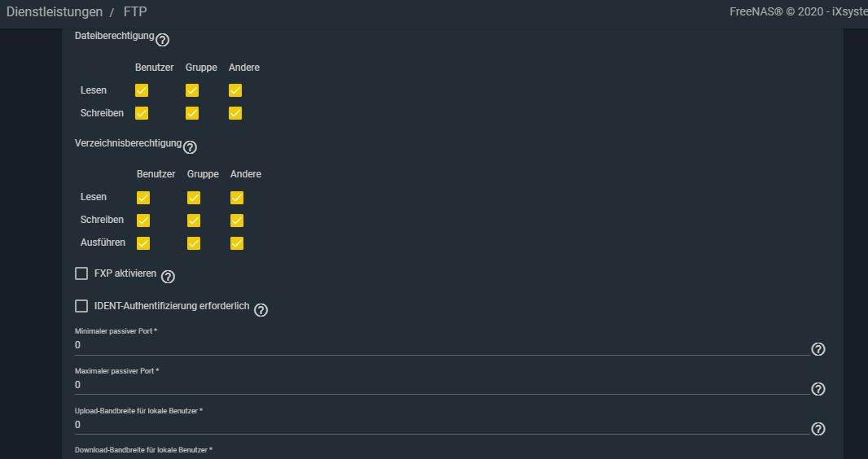The image size is (868, 459).
Task: Open help tooltip for Dateiberechtigung
Action: tap(162, 40)
